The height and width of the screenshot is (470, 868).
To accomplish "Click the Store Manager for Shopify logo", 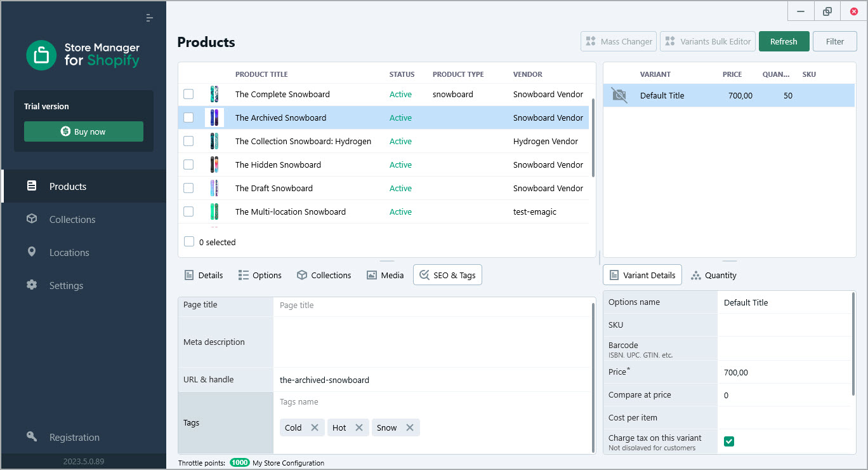I will click(83, 55).
